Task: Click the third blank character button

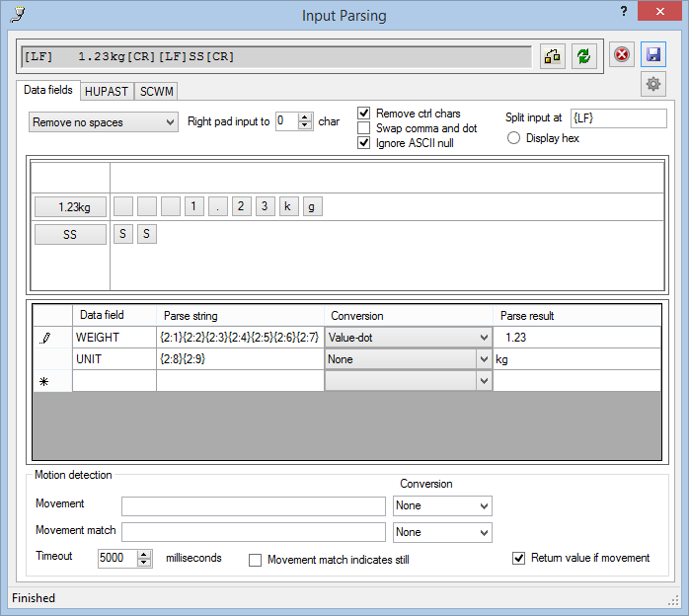Action: click(171, 206)
